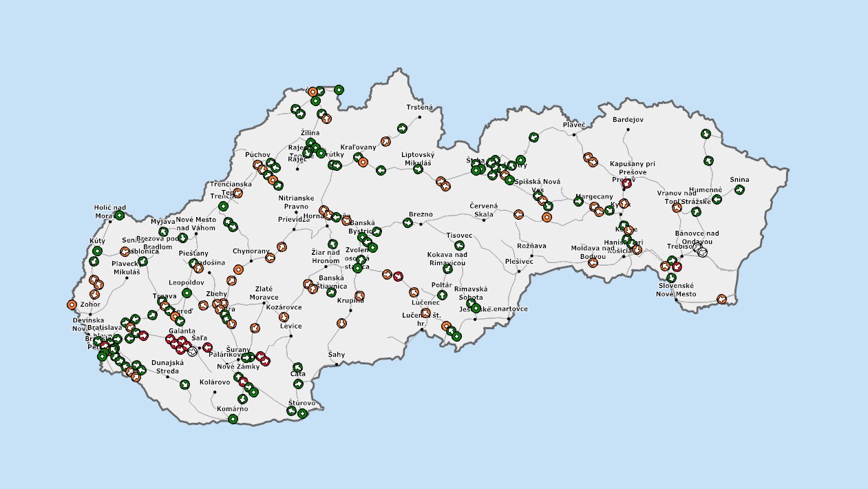Click the red train marker at Prešov
868x489 pixels.
click(626, 183)
